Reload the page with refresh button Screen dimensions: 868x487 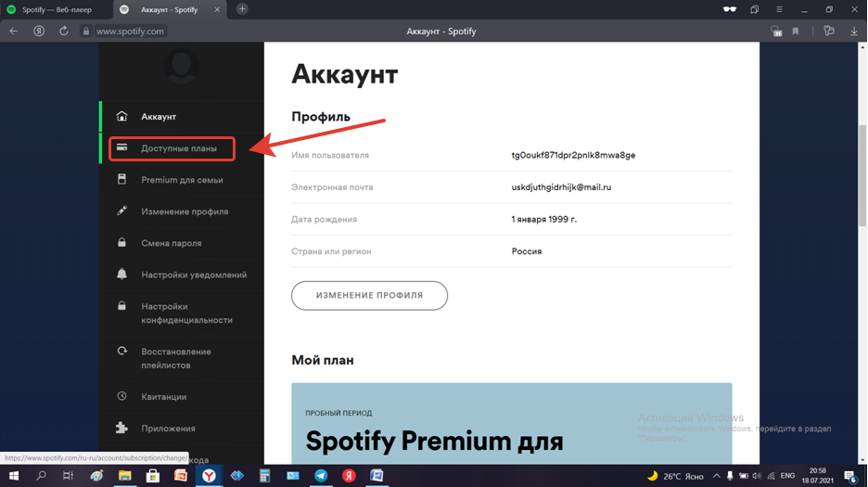click(63, 31)
